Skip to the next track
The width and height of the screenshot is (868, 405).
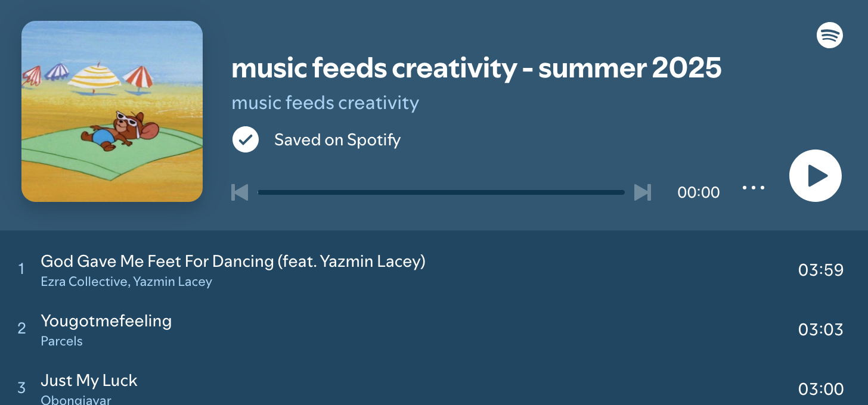[642, 192]
